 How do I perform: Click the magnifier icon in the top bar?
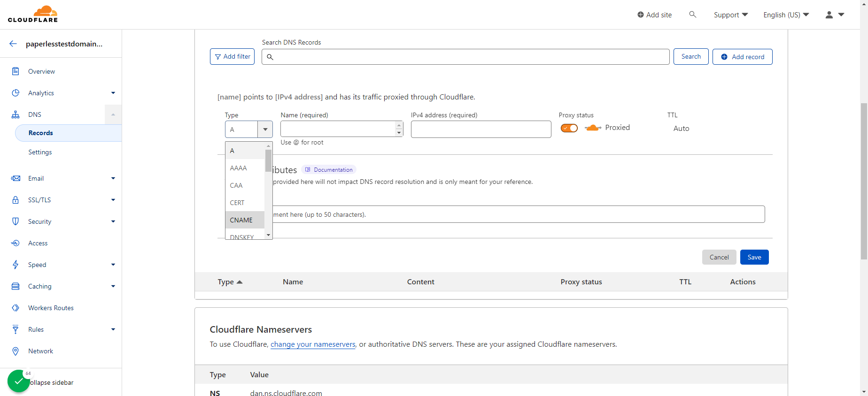point(692,15)
